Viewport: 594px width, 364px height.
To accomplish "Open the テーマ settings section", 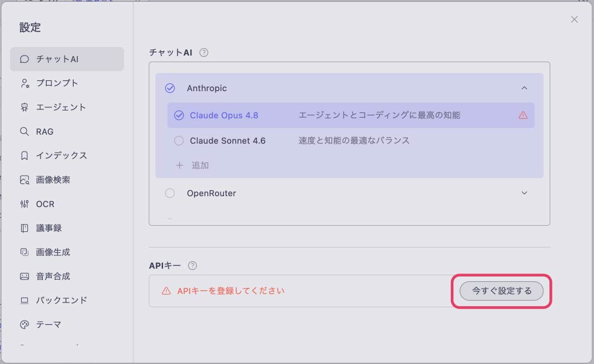I will [67, 325].
